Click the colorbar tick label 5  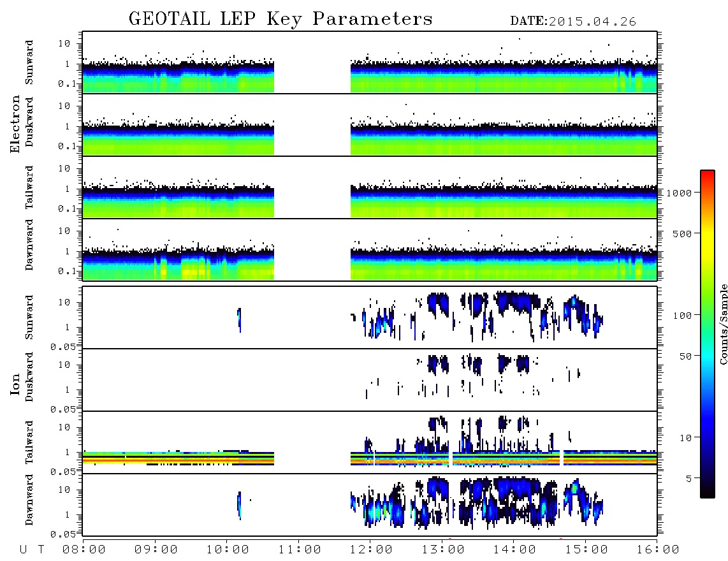point(688,479)
